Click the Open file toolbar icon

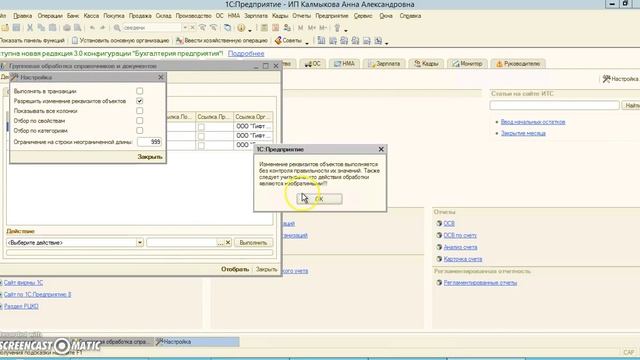(x=5, y=28)
